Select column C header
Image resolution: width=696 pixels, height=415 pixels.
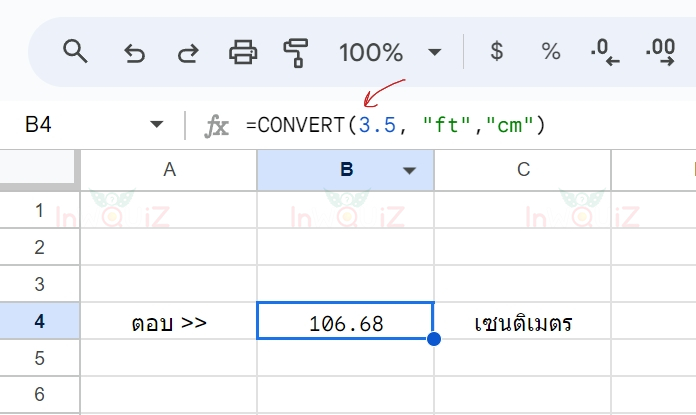pos(522,170)
